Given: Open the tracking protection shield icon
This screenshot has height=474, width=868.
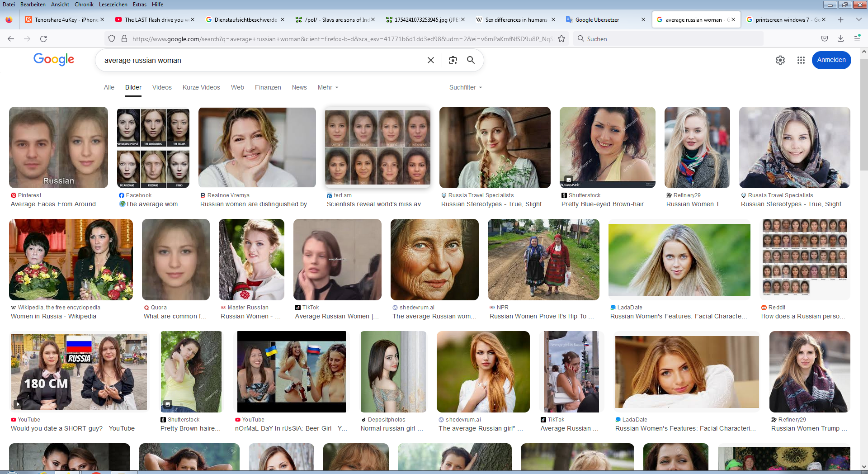Looking at the screenshot, I should click(112, 39).
